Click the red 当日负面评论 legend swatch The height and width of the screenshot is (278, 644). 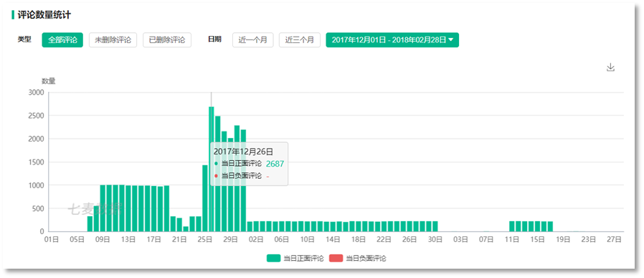pyautogui.click(x=336, y=259)
